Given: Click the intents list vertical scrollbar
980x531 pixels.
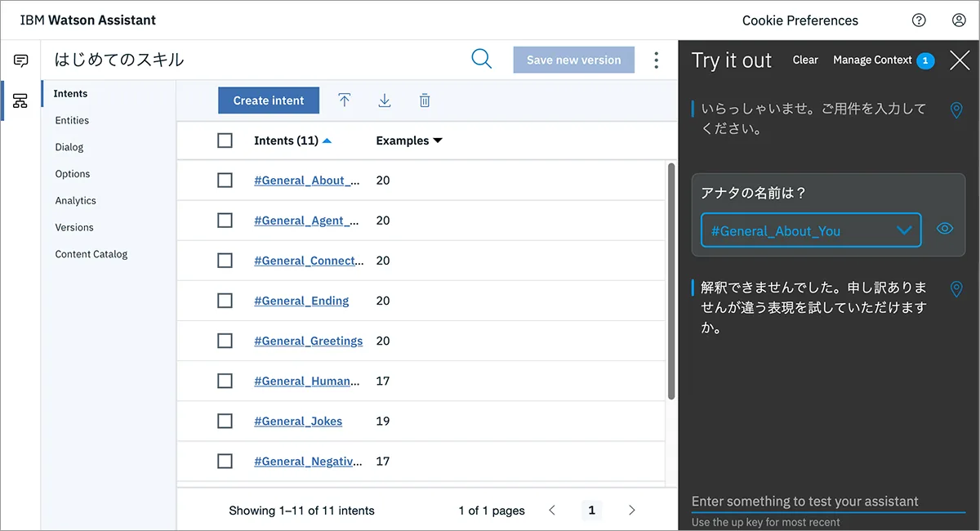Looking at the screenshot, I should click(x=671, y=281).
